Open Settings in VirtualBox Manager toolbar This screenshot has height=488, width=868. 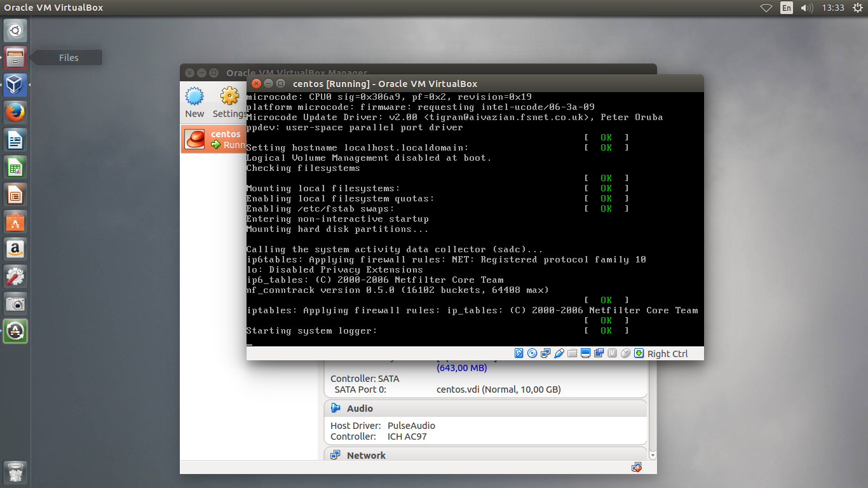[229, 102]
